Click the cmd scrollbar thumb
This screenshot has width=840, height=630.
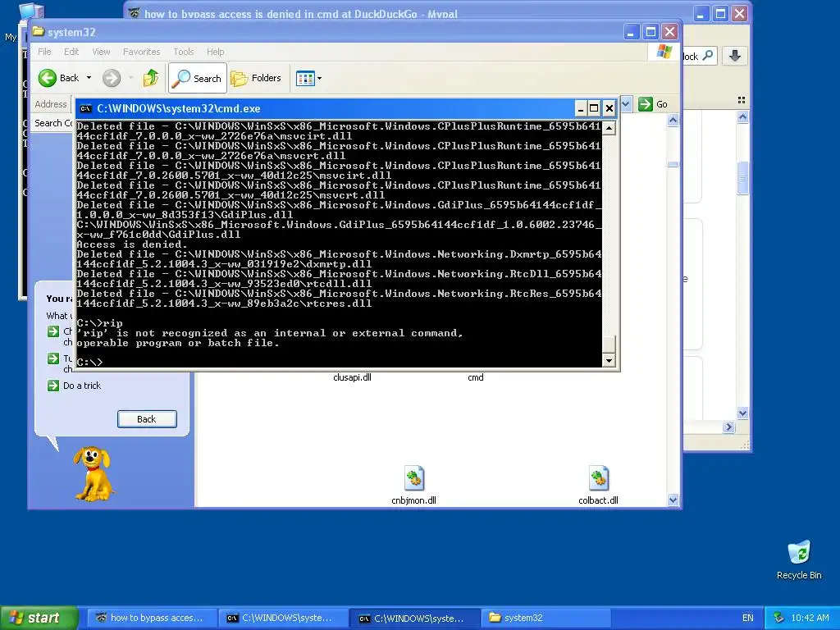[x=609, y=343]
